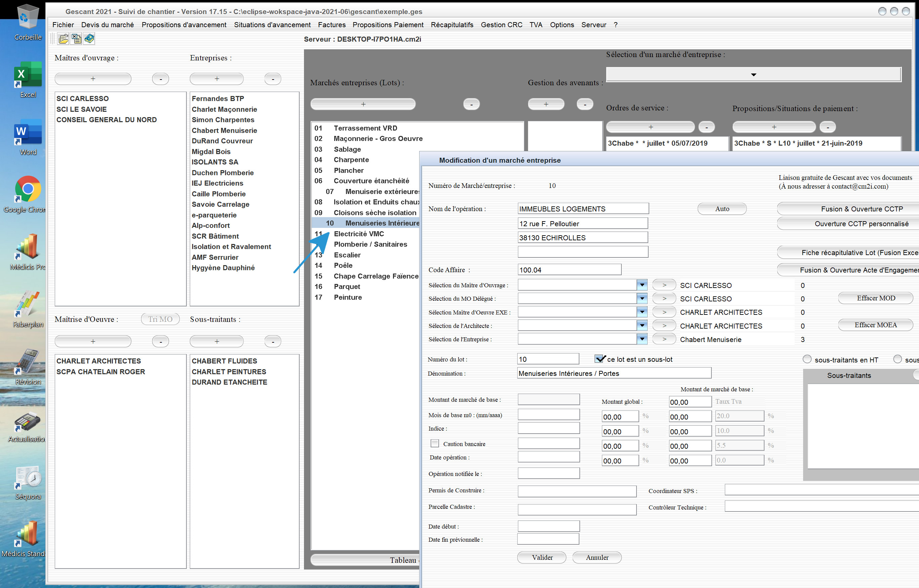Viewport: 919px width, 588px height.
Task: Click the Valider button
Action: 542,557
